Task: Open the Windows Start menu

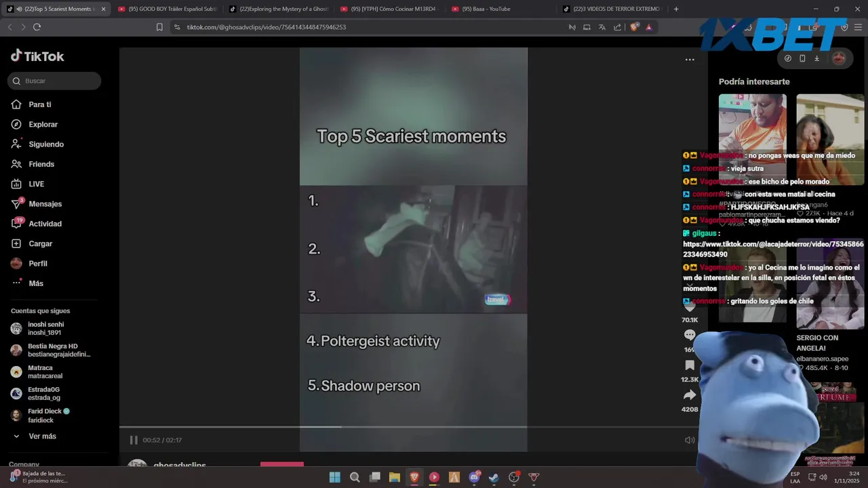Action: click(335, 477)
